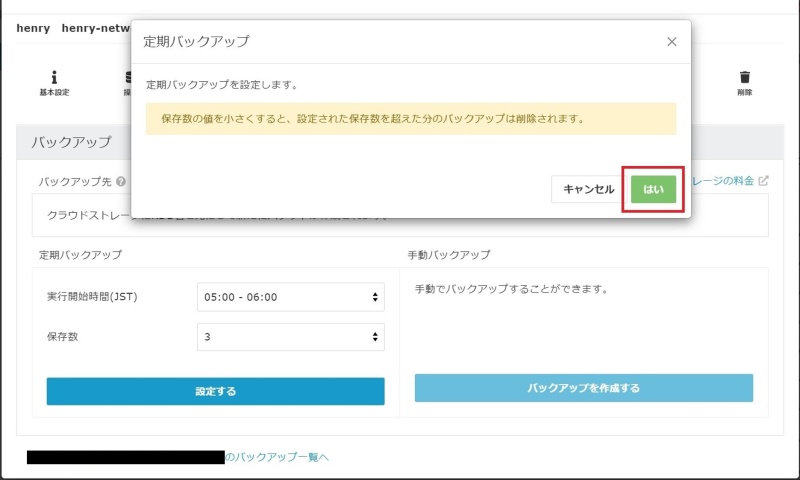Click the help icon beside バックアップ先

point(121,182)
